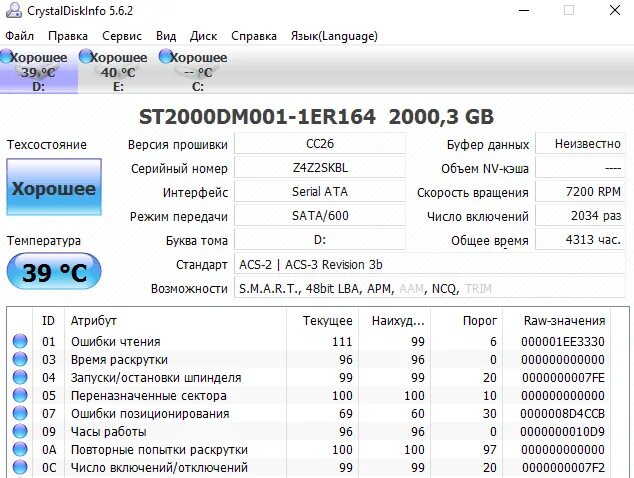Click the CrystalDiskInfo title bar app icon
This screenshot has width=634, height=478.
(13, 11)
